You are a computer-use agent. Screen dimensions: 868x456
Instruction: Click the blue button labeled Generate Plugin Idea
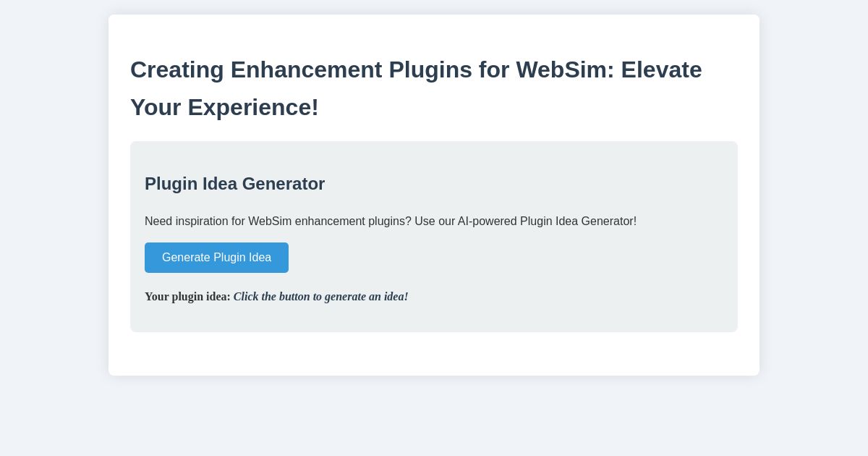coord(216,258)
